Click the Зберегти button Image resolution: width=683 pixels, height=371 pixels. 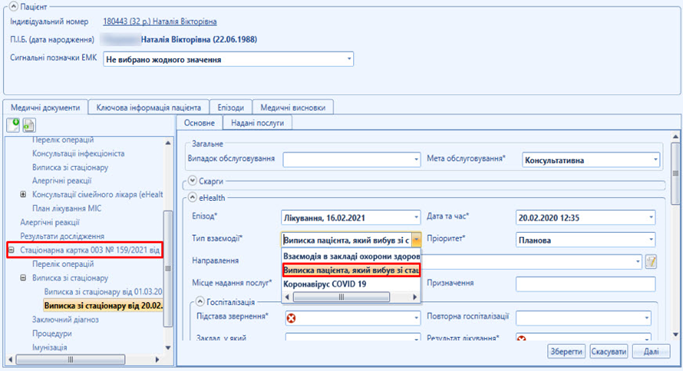(x=566, y=351)
